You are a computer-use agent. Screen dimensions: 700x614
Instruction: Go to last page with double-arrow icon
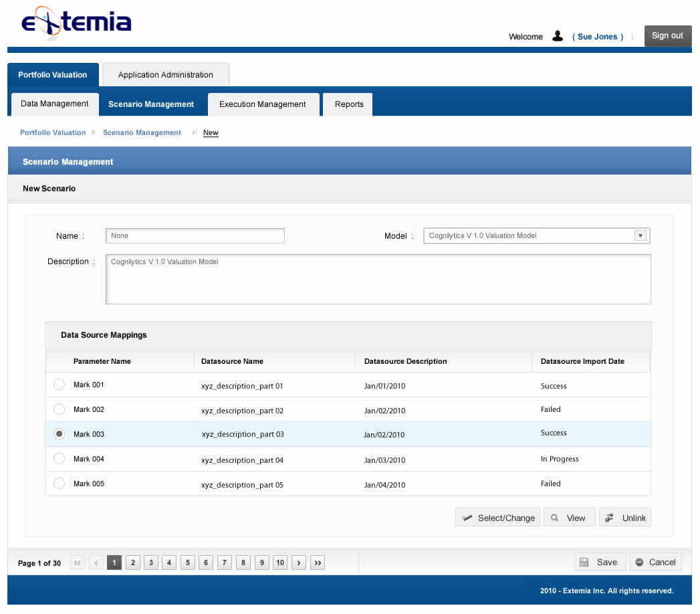318,562
